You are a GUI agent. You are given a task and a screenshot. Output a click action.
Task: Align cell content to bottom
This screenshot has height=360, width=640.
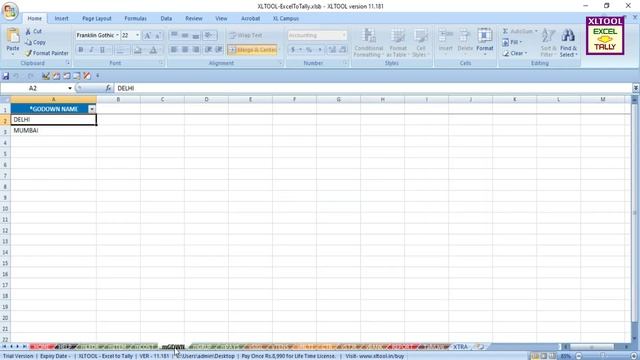coord(196,36)
